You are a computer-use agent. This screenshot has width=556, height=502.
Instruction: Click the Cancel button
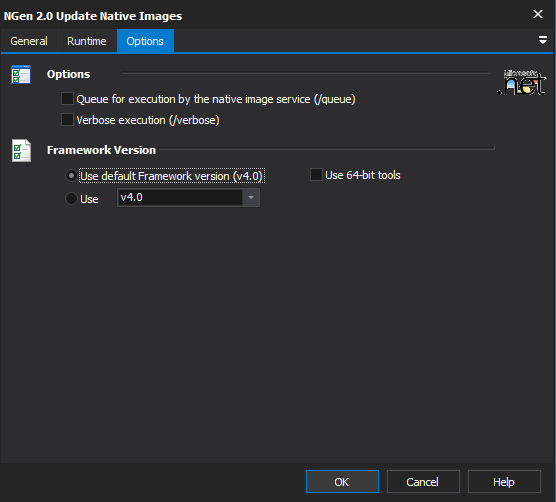[423, 482]
